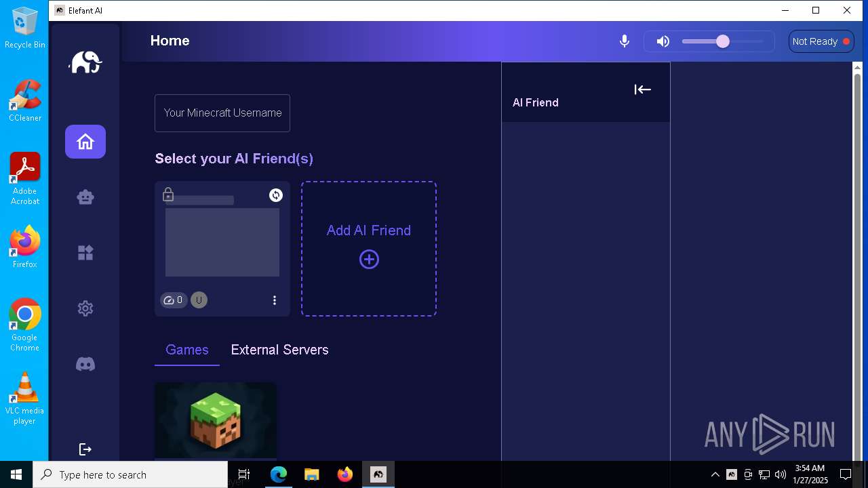Click the speed gauge 0 badge

(174, 300)
